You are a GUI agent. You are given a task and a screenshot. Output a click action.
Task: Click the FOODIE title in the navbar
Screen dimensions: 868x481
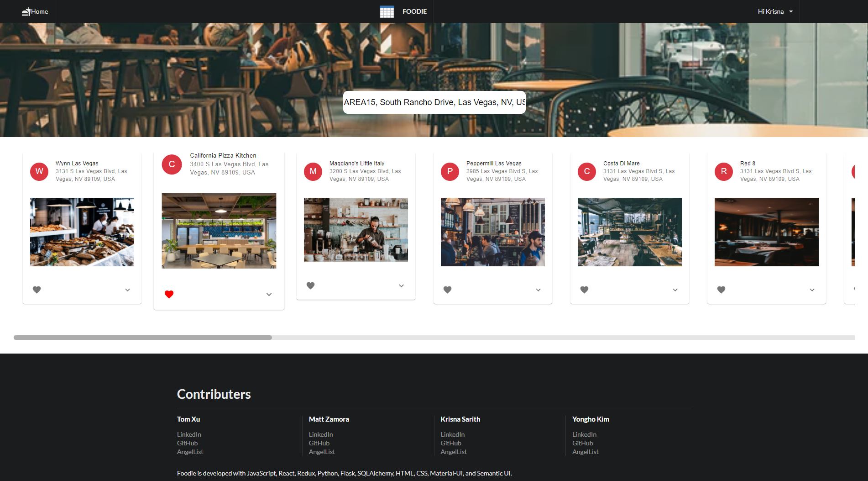[414, 12]
